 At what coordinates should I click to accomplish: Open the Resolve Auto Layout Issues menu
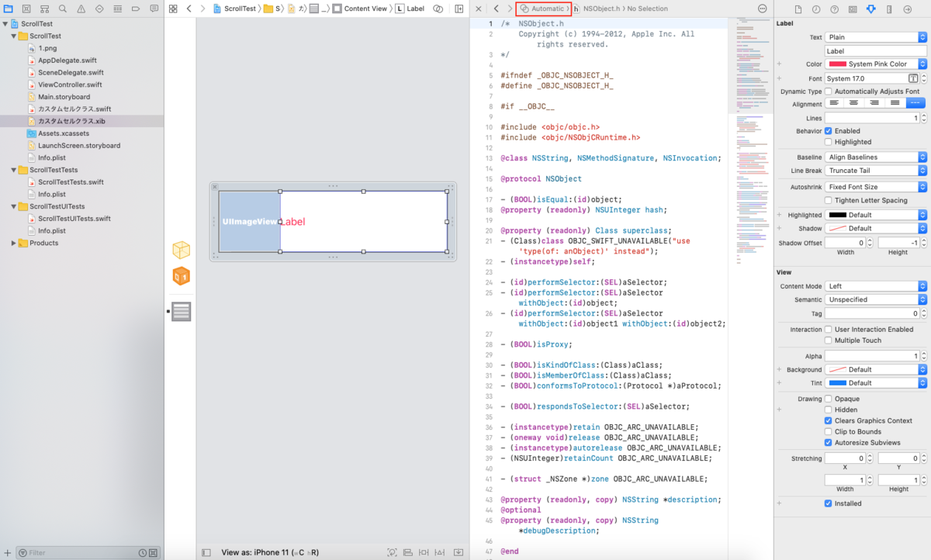click(439, 552)
